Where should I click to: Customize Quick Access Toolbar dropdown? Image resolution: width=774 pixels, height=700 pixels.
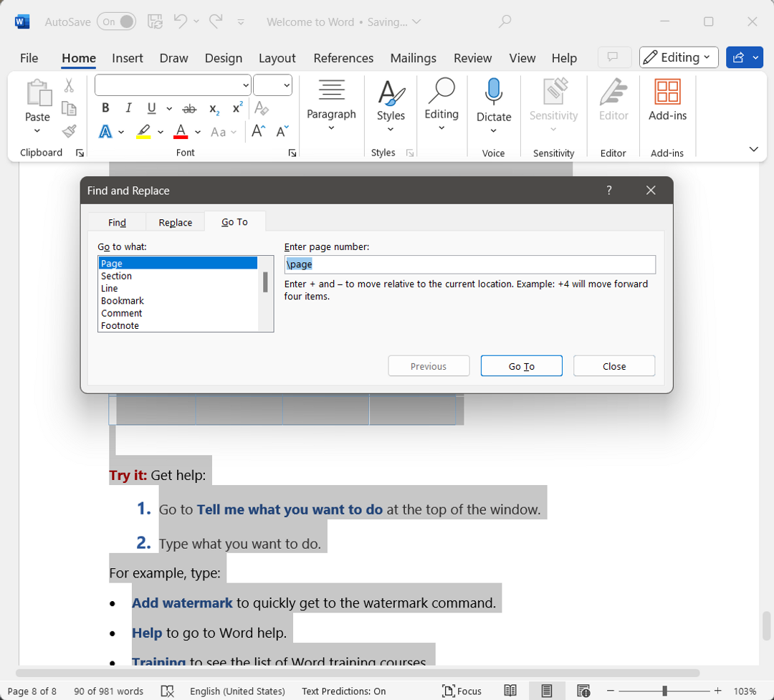(241, 21)
